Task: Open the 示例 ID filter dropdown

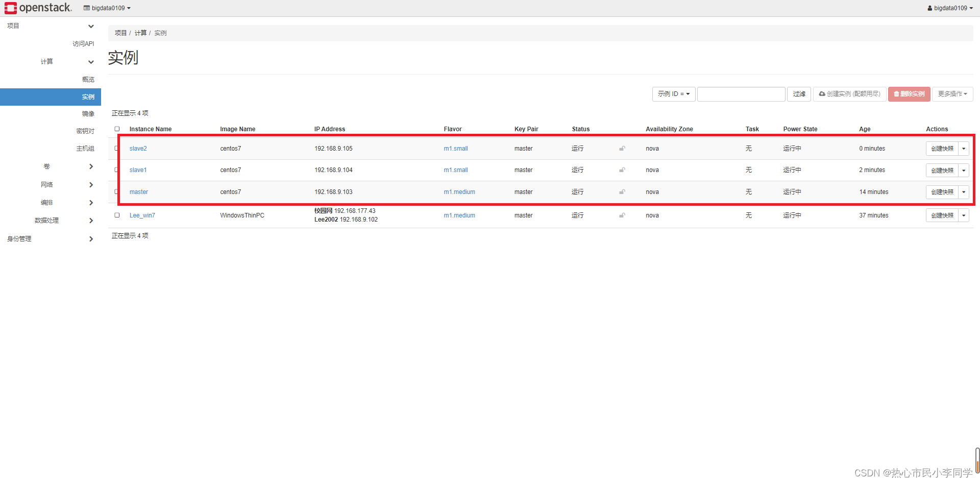Action: click(x=674, y=94)
